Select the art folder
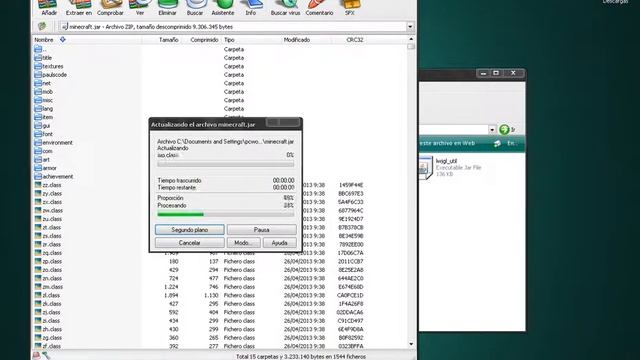 (42, 160)
